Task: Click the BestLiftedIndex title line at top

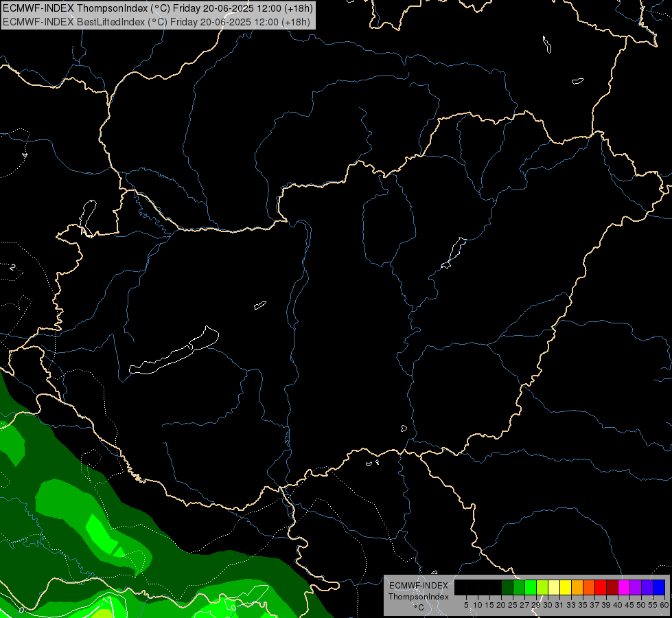Action: click(157, 22)
